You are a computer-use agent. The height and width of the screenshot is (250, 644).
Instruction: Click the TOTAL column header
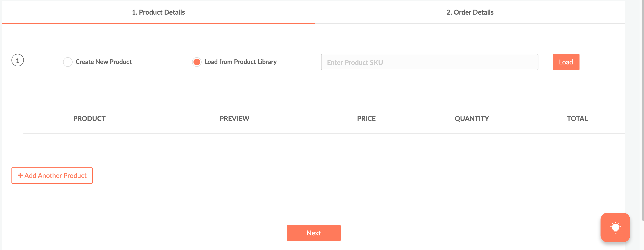pos(577,119)
